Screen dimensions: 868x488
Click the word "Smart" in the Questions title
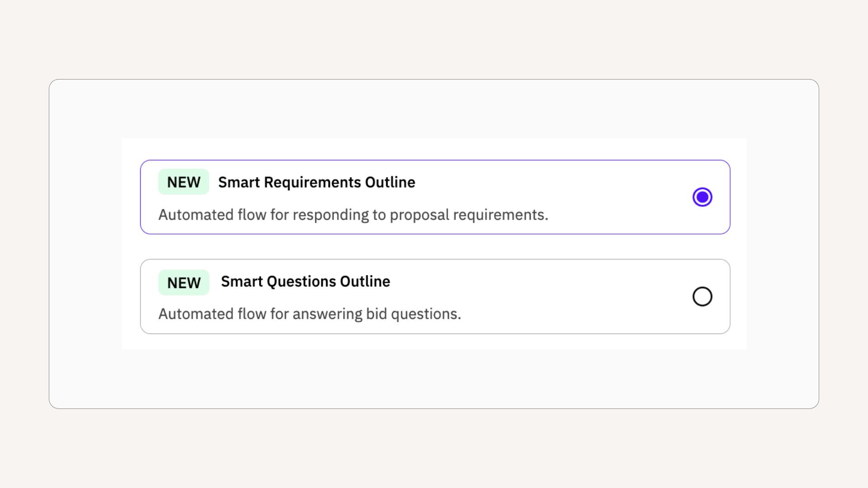241,282
